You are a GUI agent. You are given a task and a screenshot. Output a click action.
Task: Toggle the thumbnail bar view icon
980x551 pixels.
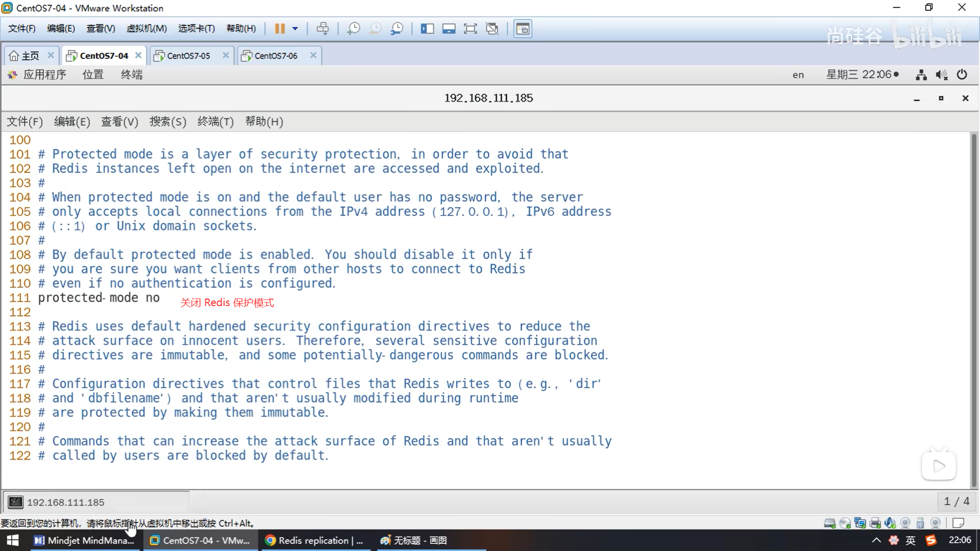point(449,29)
